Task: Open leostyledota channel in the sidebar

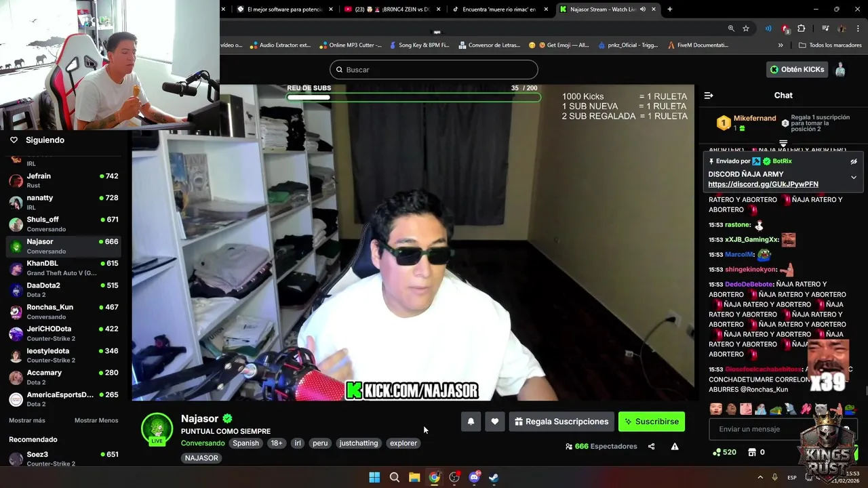Action: coord(64,355)
